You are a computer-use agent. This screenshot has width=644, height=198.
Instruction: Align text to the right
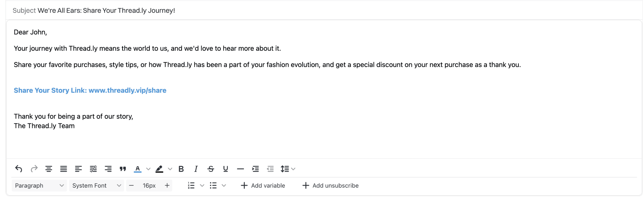tap(108, 169)
